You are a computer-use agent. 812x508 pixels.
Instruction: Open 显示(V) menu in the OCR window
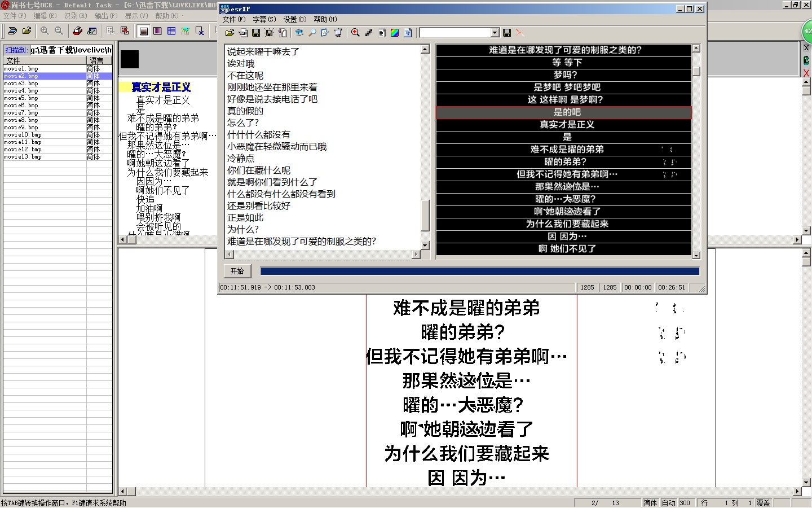click(x=136, y=16)
